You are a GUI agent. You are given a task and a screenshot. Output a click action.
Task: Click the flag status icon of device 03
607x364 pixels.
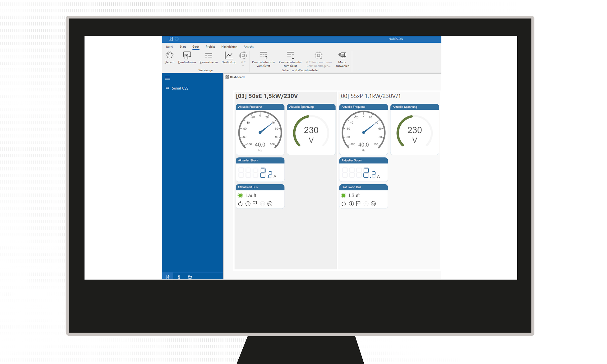click(255, 204)
